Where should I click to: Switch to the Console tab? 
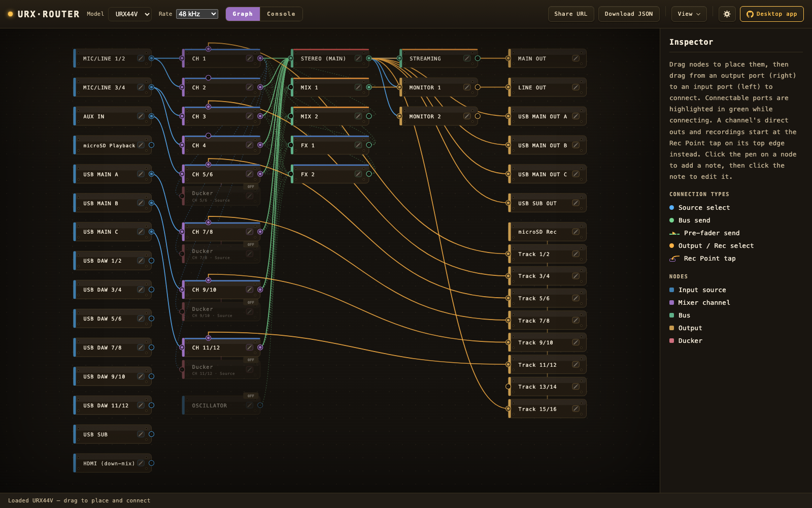pos(281,14)
